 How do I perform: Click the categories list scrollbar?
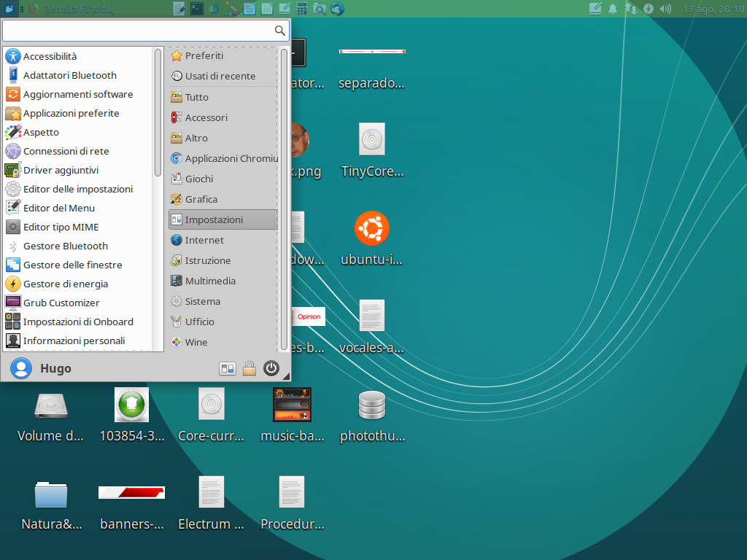(x=284, y=199)
